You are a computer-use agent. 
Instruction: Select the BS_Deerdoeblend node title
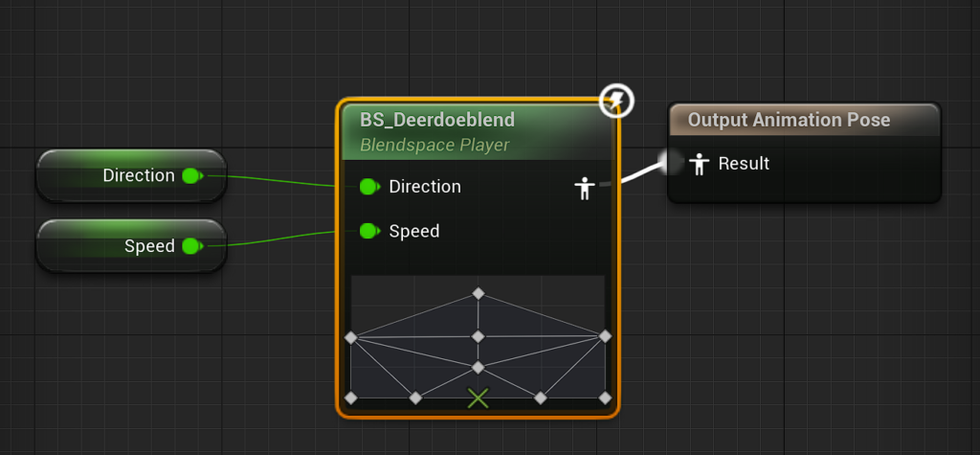[437, 120]
